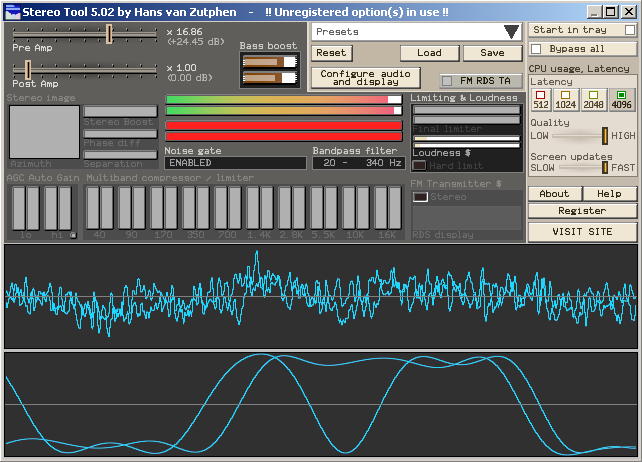Click the Quality LOW-HIGH slider handle

(605, 136)
